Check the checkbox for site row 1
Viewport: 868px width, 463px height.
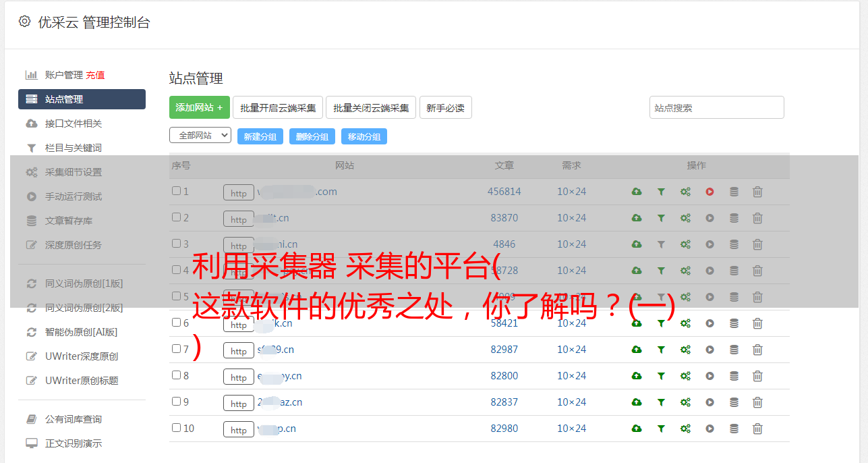coord(176,191)
